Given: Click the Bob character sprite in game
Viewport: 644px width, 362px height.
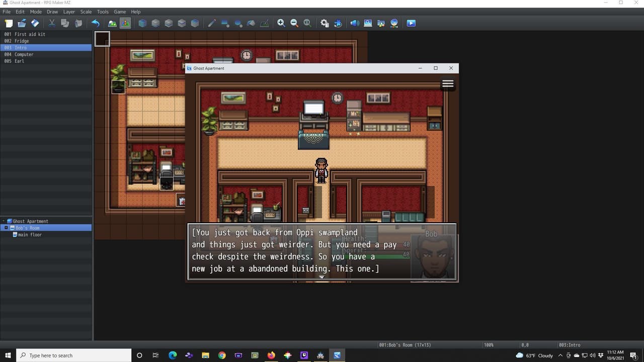Looking at the screenshot, I should pos(321,170).
